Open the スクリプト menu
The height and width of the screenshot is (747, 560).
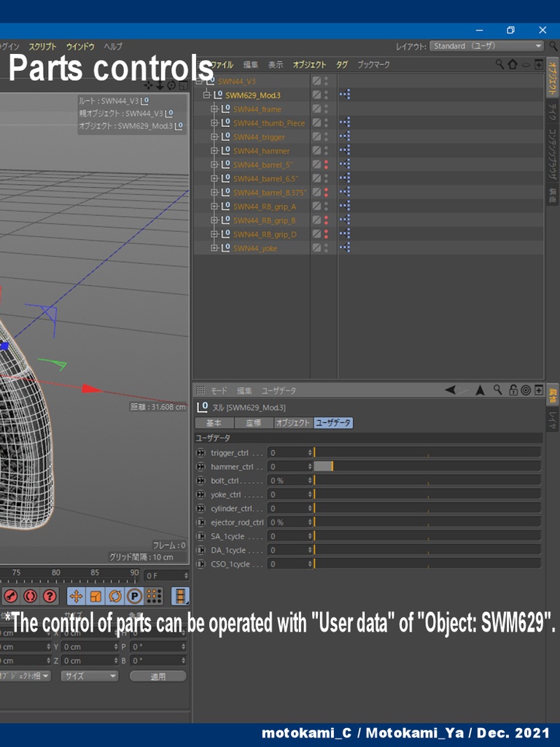click(x=42, y=46)
